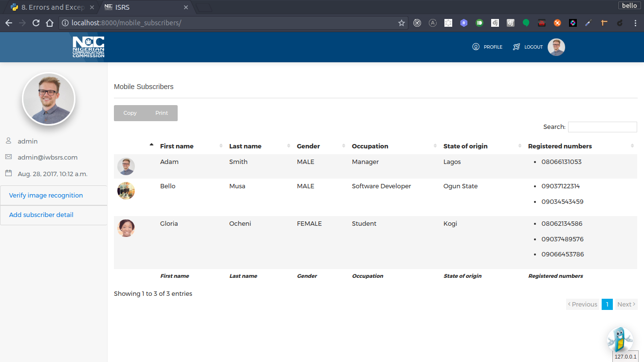This screenshot has width=644, height=362.
Task: Click the number 09066453786
Action: pyautogui.click(x=562, y=254)
